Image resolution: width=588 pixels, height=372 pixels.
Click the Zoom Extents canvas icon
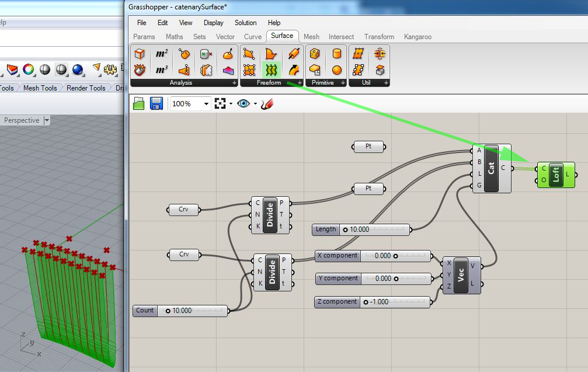pos(220,103)
